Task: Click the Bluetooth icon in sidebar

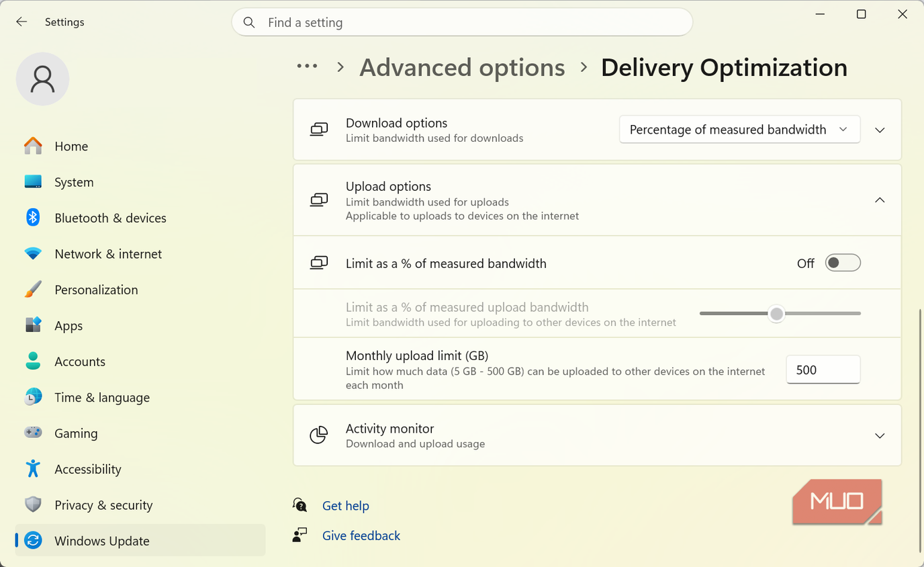Action: [x=33, y=218]
